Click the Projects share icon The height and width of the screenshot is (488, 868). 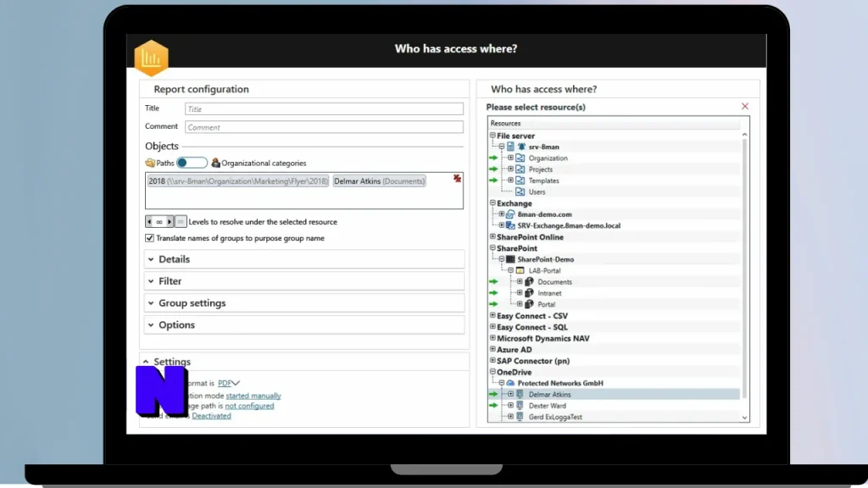tap(520, 169)
